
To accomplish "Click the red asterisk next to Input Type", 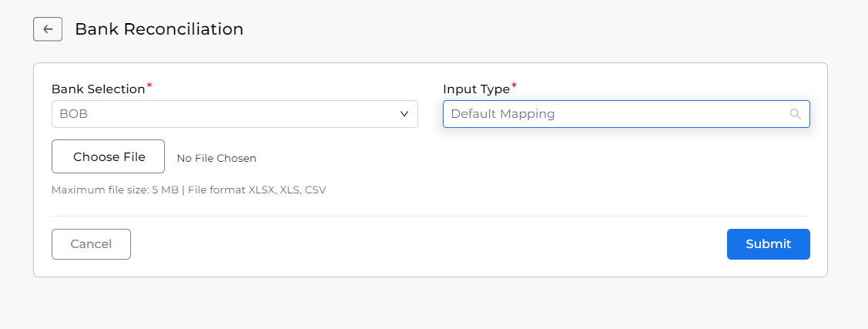I will pos(514,86).
